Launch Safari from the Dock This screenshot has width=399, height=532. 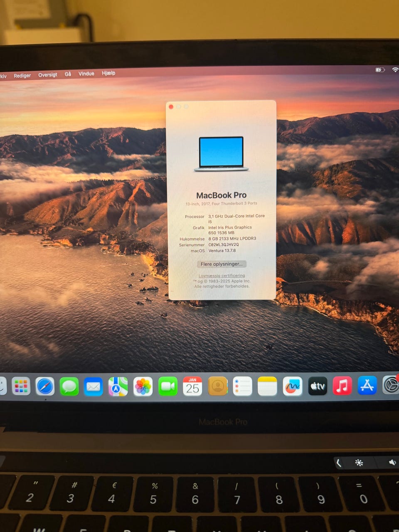[x=45, y=387]
